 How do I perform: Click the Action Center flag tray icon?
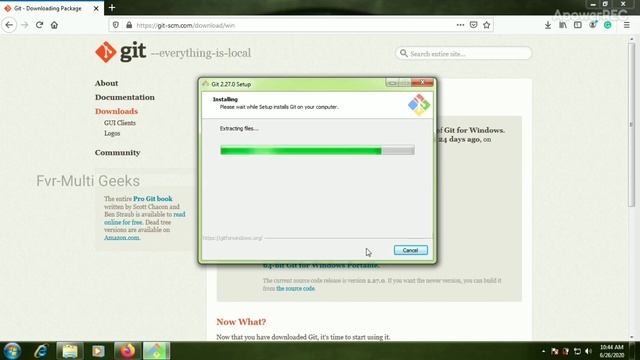(x=555, y=351)
